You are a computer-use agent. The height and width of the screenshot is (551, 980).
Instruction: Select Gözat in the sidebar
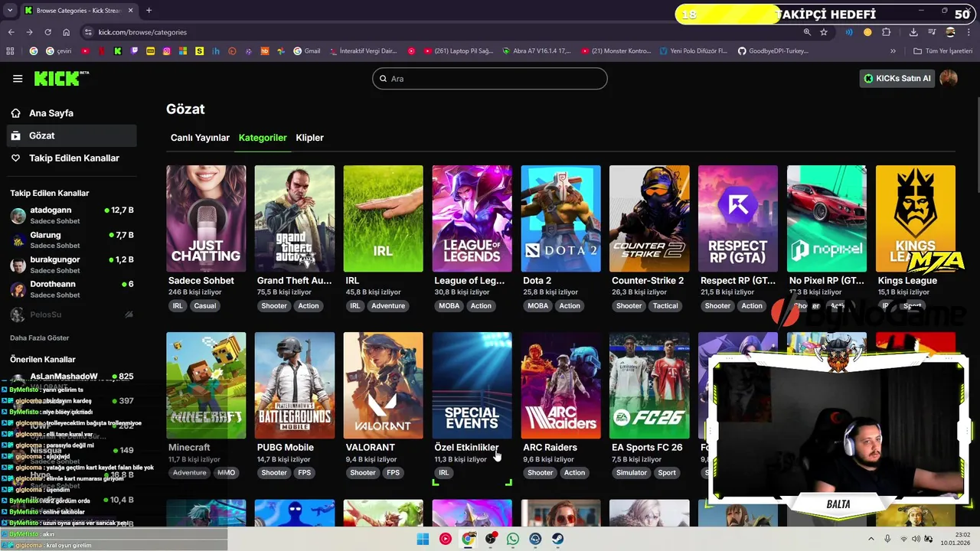pyautogui.click(x=73, y=135)
